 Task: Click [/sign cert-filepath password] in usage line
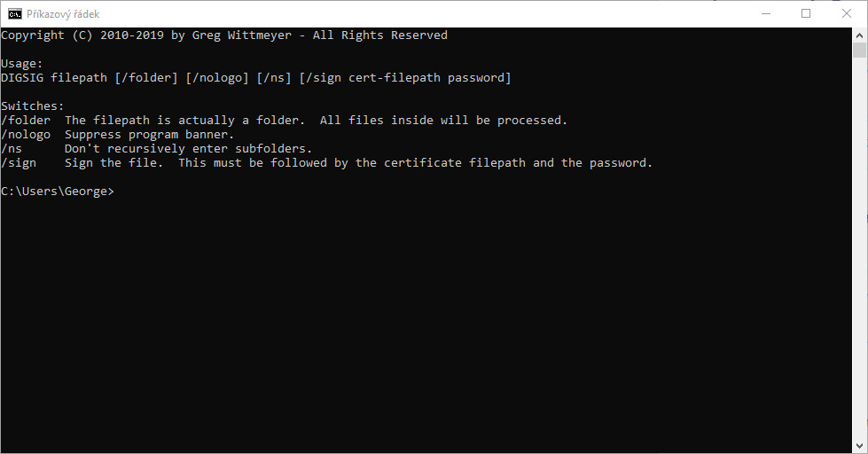[x=405, y=77]
